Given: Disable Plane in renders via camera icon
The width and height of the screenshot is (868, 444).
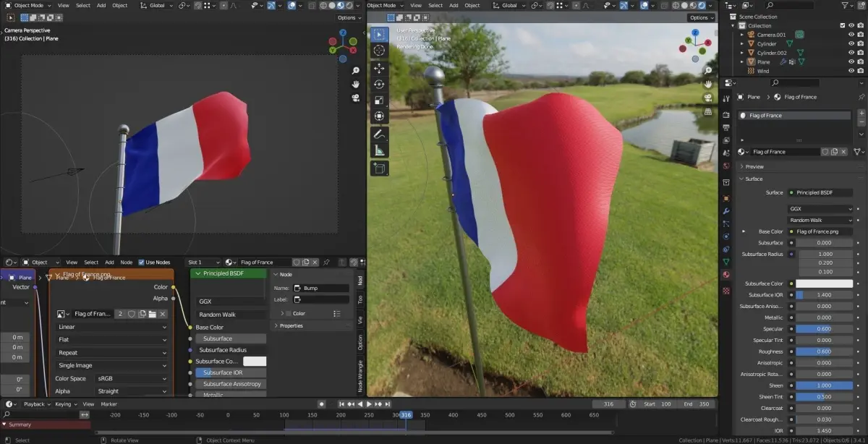Looking at the screenshot, I should [861, 62].
